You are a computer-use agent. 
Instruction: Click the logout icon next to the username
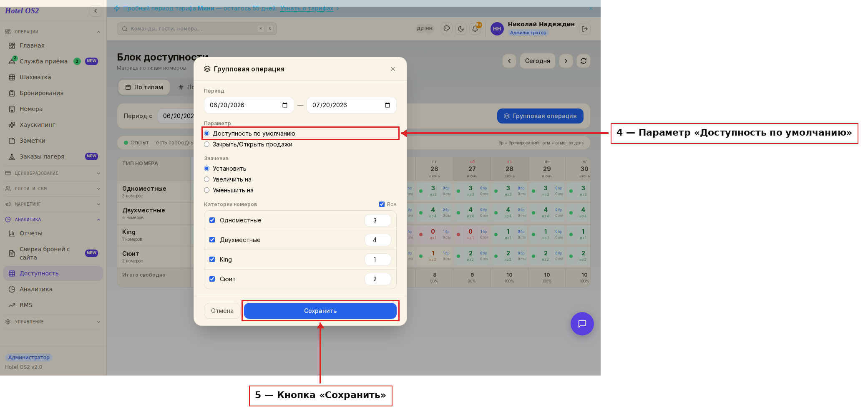tap(585, 29)
